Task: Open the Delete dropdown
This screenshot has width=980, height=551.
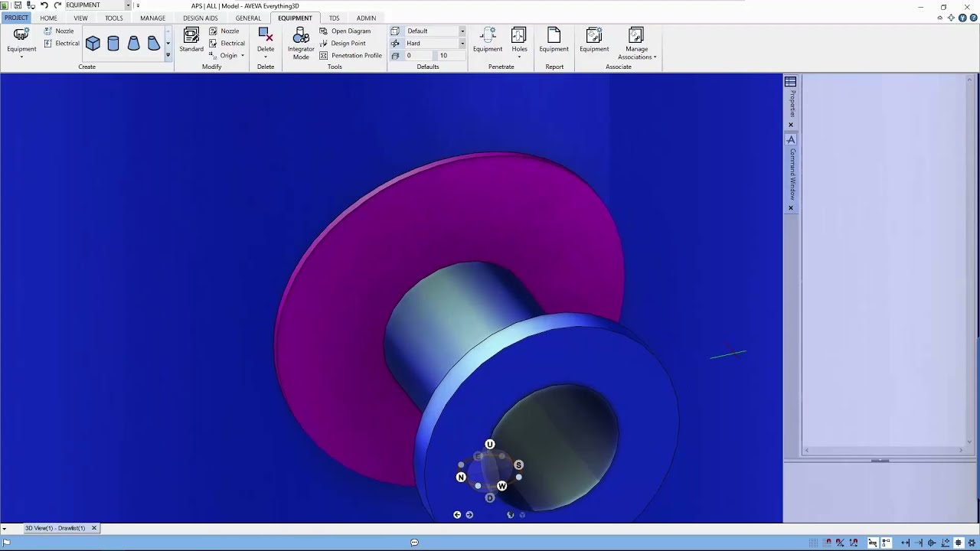Action: (x=266, y=57)
